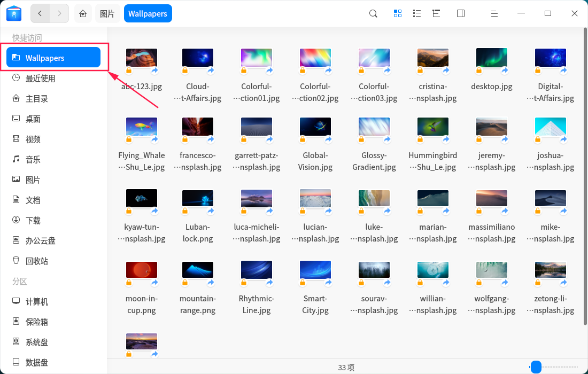Click the vertical scrollbar

(585, 176)
